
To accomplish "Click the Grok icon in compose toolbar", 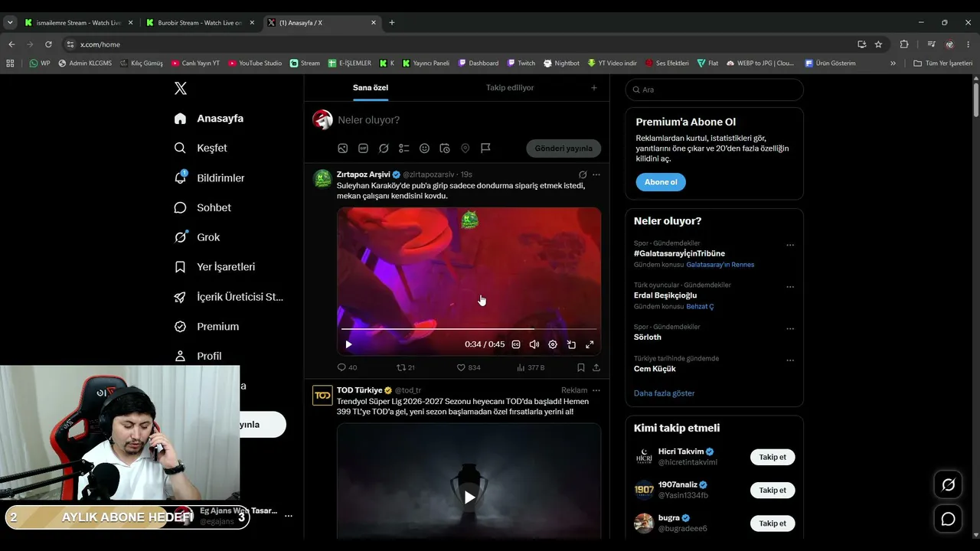I will pyautogui.click(x=384, y=148).
